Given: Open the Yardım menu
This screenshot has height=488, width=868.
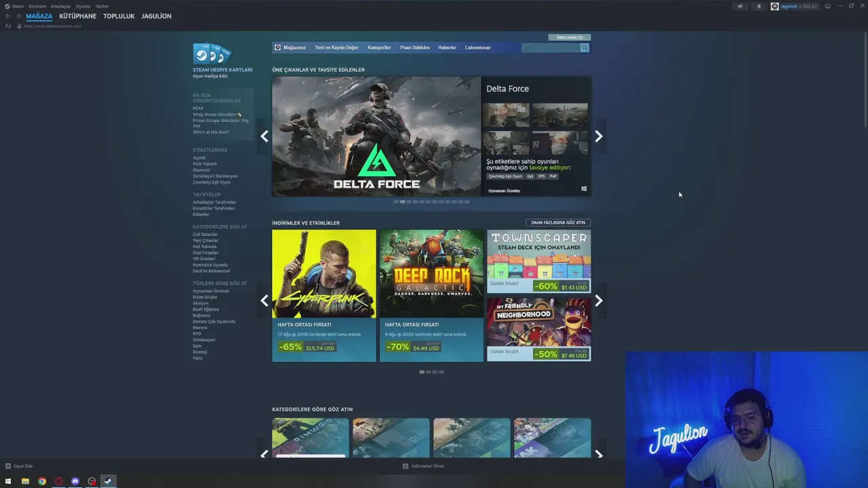Looking at the screenshot, I should coord(102,6).
